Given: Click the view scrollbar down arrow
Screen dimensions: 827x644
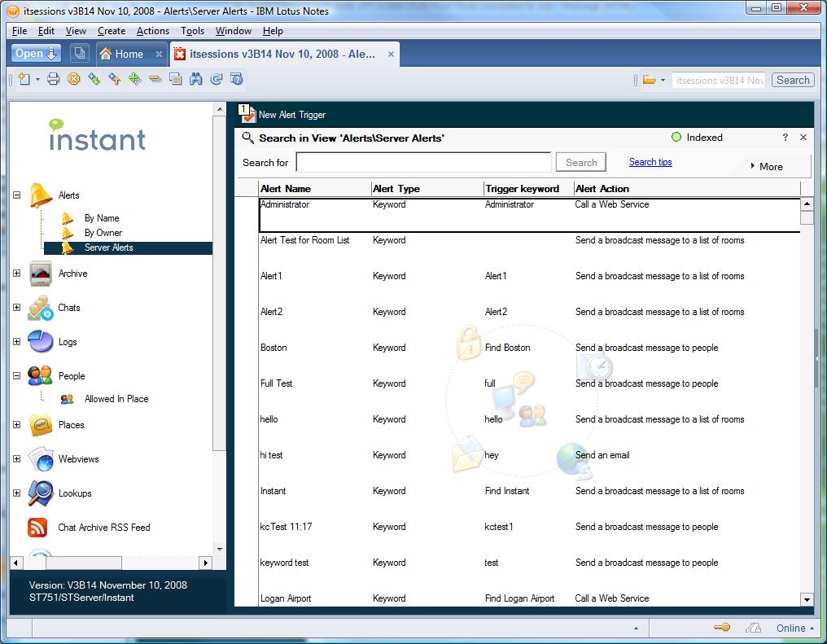Looking at the screenshot, I should coord(807,599).
